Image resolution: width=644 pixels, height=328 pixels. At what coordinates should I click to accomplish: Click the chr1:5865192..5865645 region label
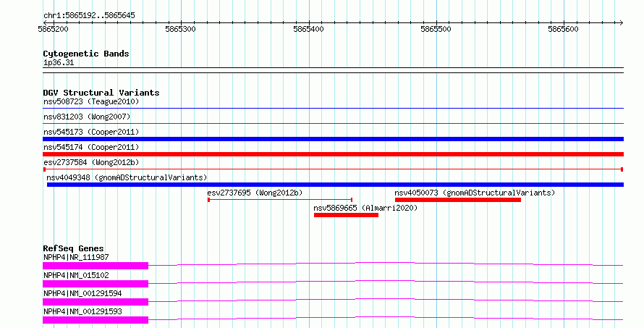point(89,16)
